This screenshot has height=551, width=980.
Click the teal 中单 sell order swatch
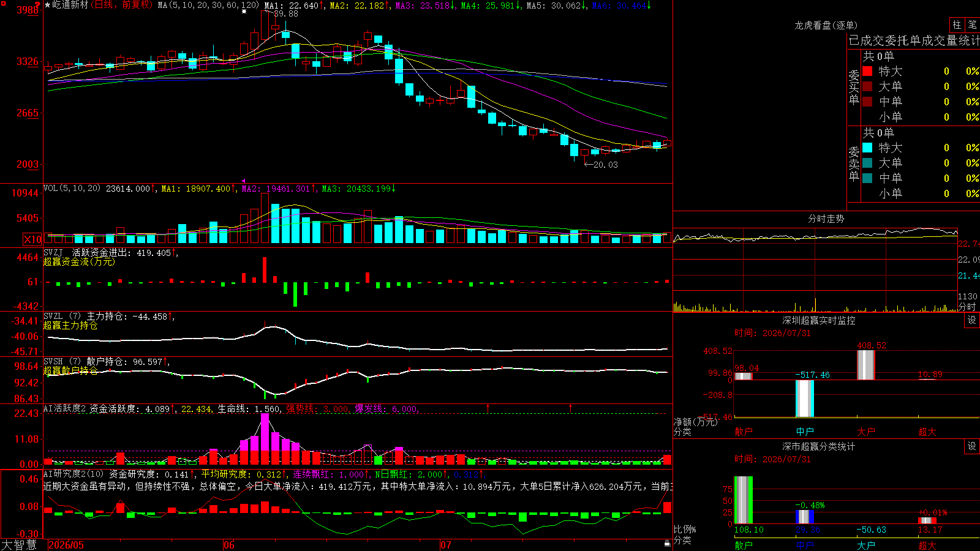867,178
